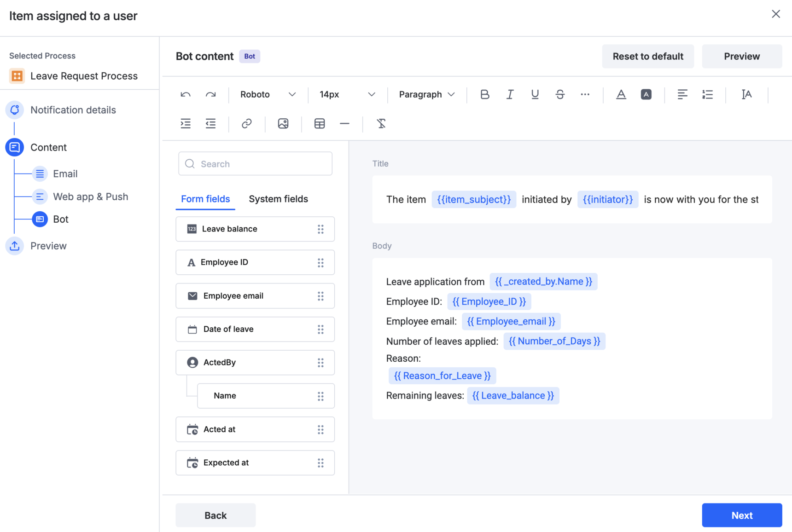
Task: Open the text highlight color picker
Action: click(646, 94)
